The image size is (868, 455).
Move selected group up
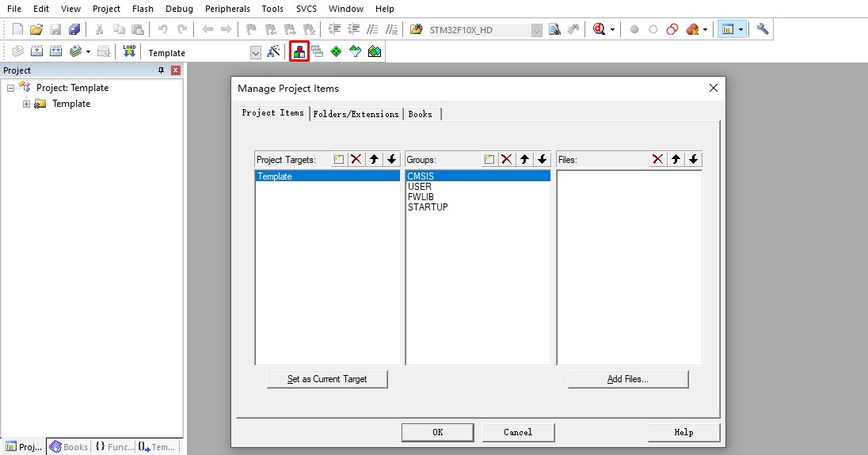pos(524,159)
